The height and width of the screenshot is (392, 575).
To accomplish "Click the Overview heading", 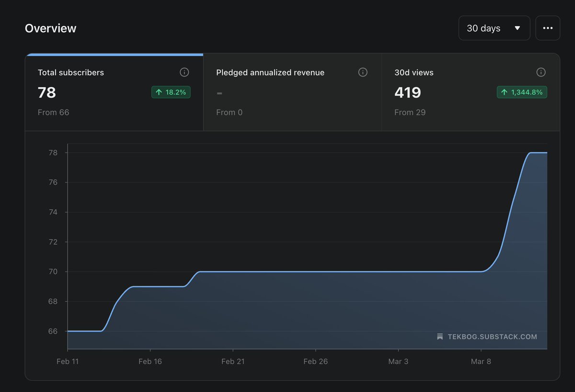I will point(51,28).
